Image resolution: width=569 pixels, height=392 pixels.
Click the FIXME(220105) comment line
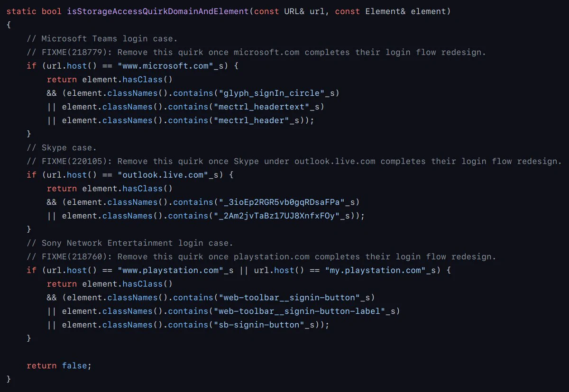(294, 161)
